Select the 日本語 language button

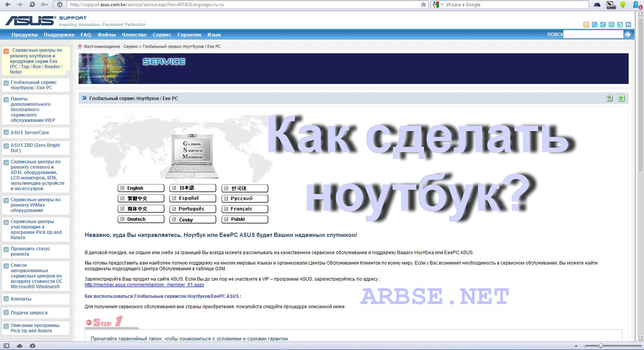(193, 188)
